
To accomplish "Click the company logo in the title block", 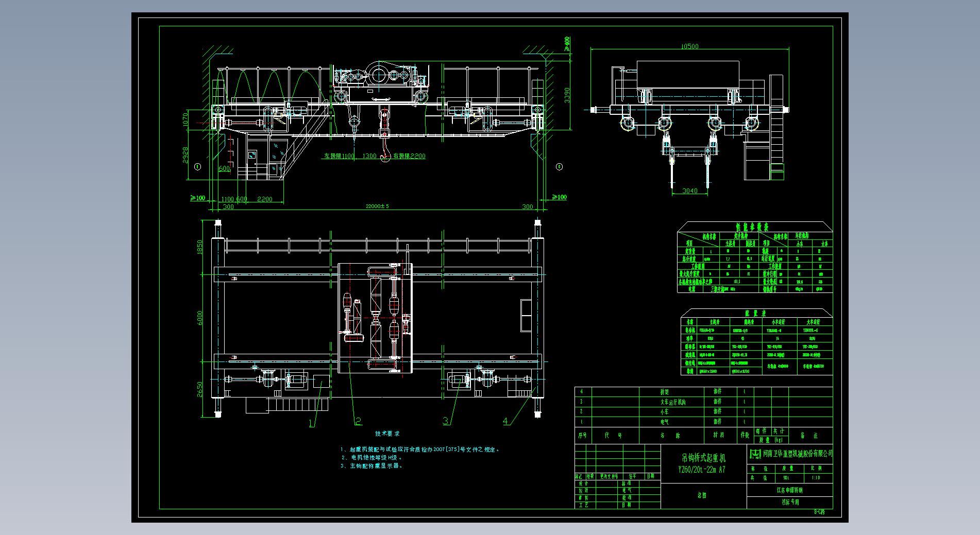I will pos(755,454).
